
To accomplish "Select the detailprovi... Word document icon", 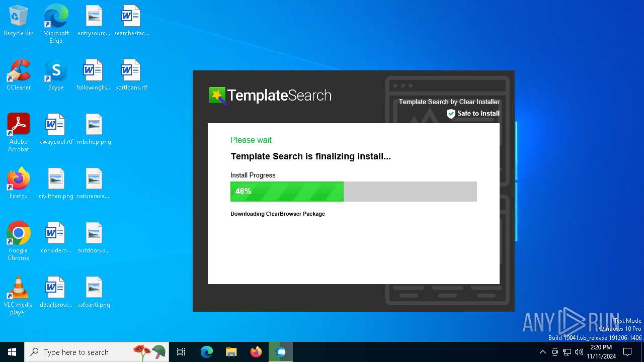I will coord(56,293).
